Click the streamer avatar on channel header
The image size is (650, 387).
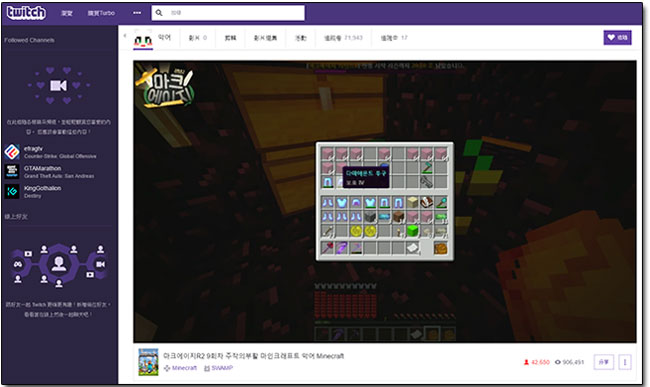(143, 39)
